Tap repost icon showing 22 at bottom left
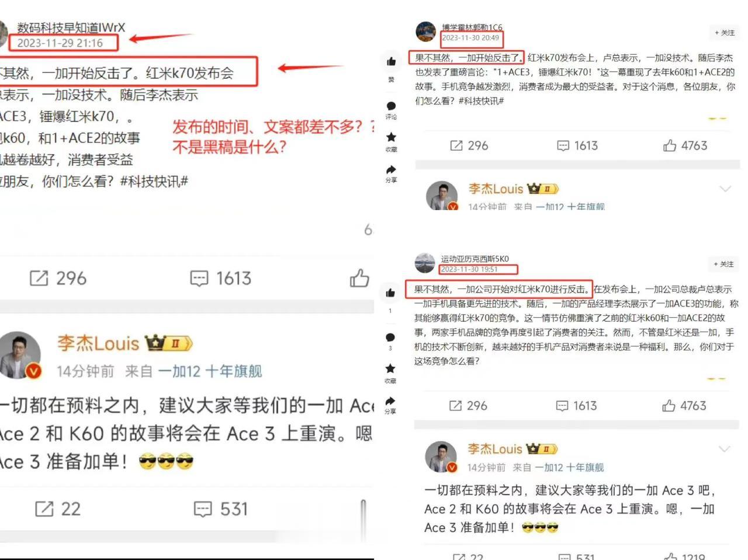This screenshot has height=560, width=748. coord(44,509)
